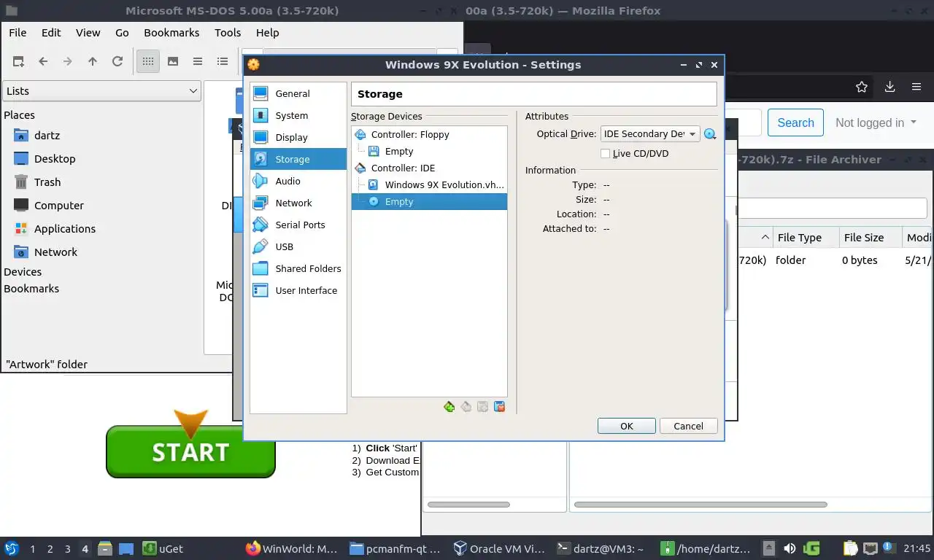Switch file manager to compact view

(x=198, y=61)
